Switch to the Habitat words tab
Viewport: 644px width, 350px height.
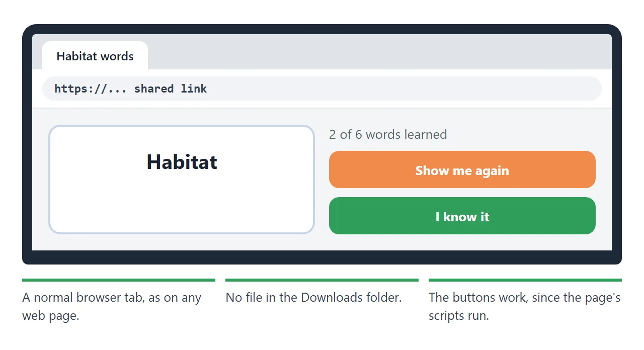point(95,56)
